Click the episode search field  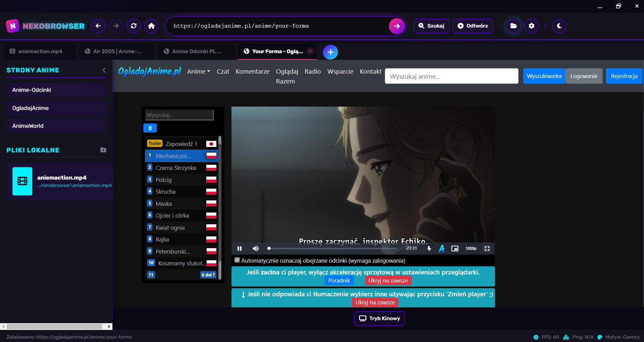(179, 115)
